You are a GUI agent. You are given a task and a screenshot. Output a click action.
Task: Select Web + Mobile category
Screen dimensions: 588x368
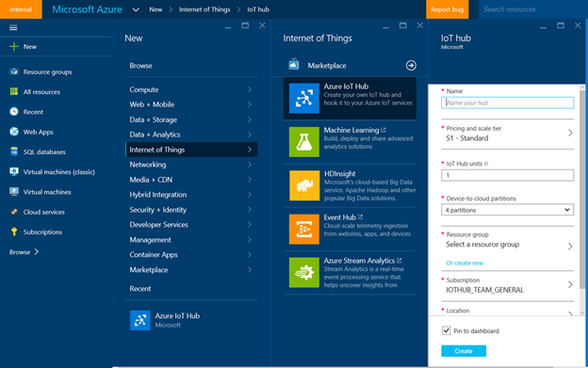pos(191,104)
